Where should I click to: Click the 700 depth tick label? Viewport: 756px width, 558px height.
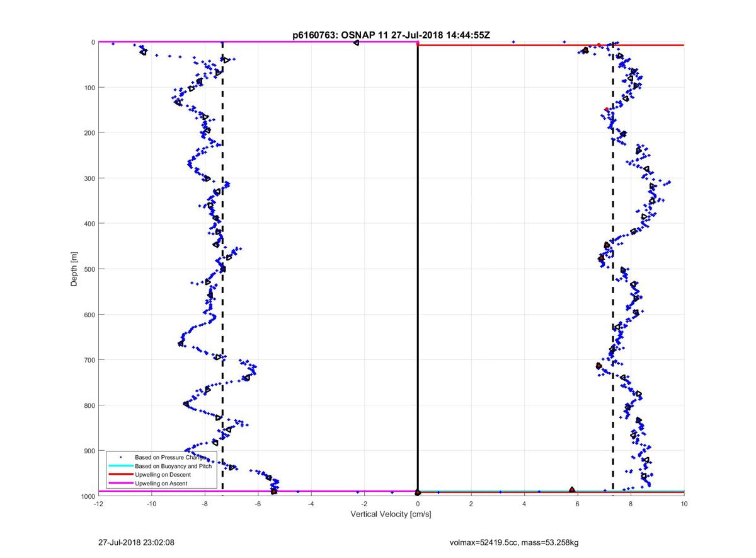[x=88, y=360]
